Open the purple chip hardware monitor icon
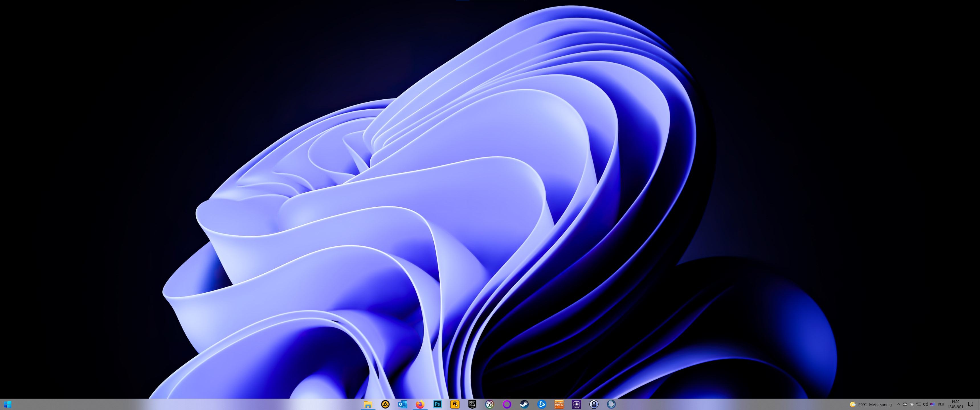 (x=576, y=404)
